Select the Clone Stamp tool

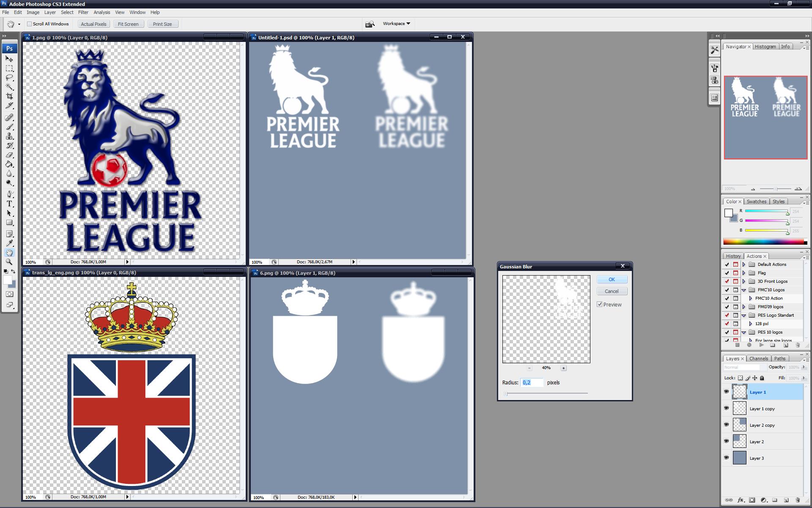point(9,136)
